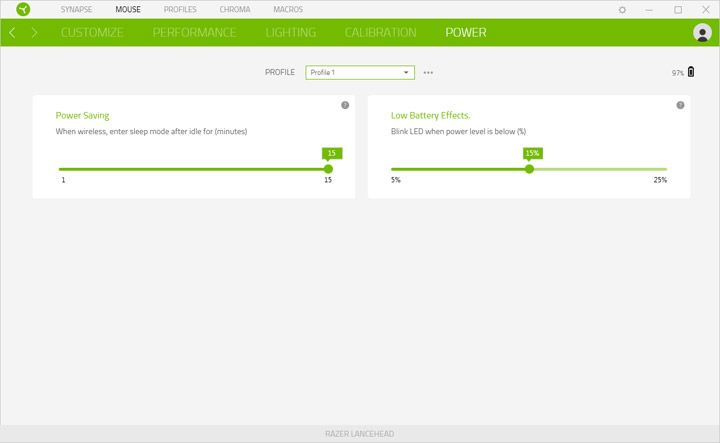The width and height of the screenshot is (720, 443).
Task: Go back with the left arrow
Action: tap(12, 33)
